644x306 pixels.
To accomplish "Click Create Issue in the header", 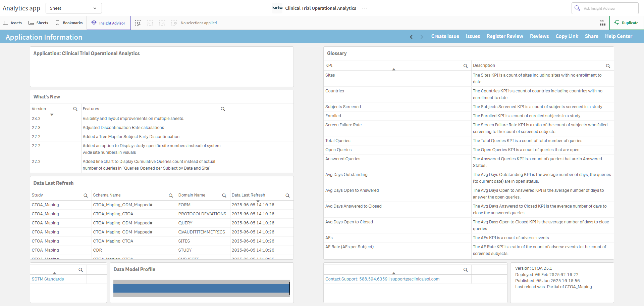I will click(x=445, y=36).
